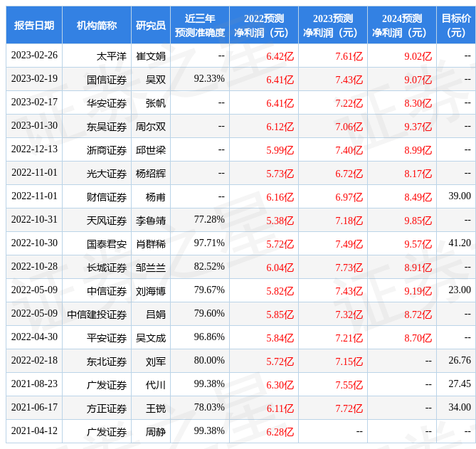Click the 7.73亿 forecast value
The width and height of the screenshot is (476, 449).
pyautogui.click(x=349, y=268)
